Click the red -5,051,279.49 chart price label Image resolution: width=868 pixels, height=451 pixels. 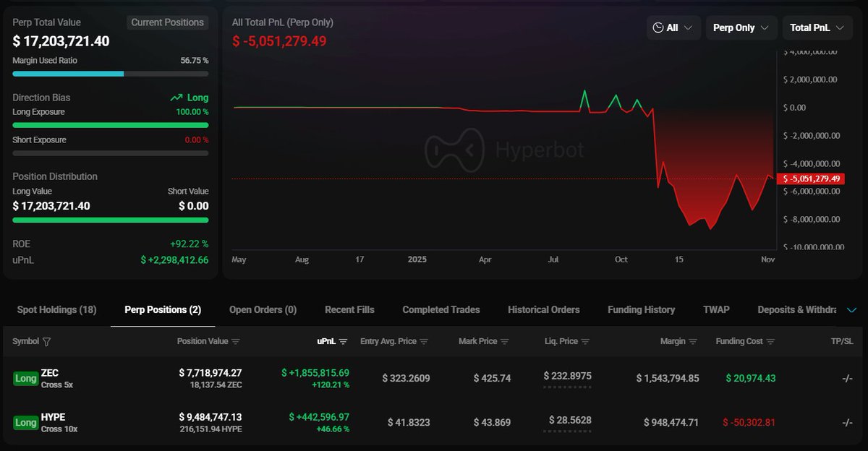pos(810,179)
